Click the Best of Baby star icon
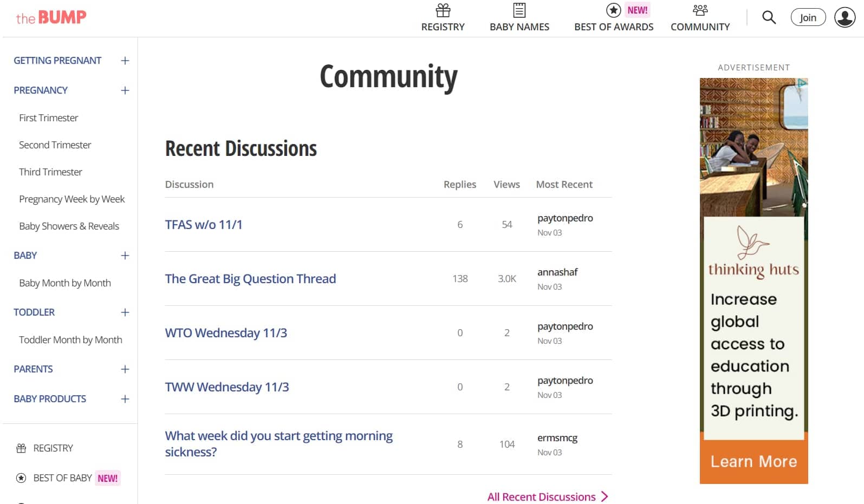This screenshot has height=504, width=864. click(x=21, y=478)
